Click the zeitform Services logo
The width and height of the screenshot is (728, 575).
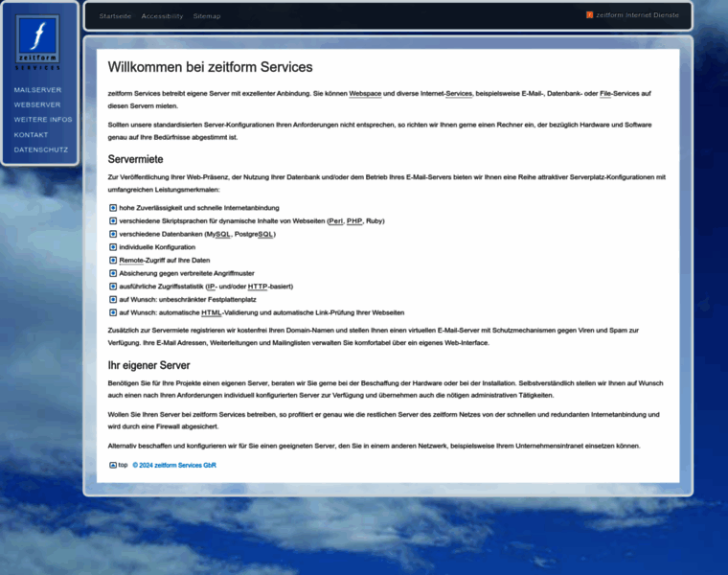[x=37, y=42]
